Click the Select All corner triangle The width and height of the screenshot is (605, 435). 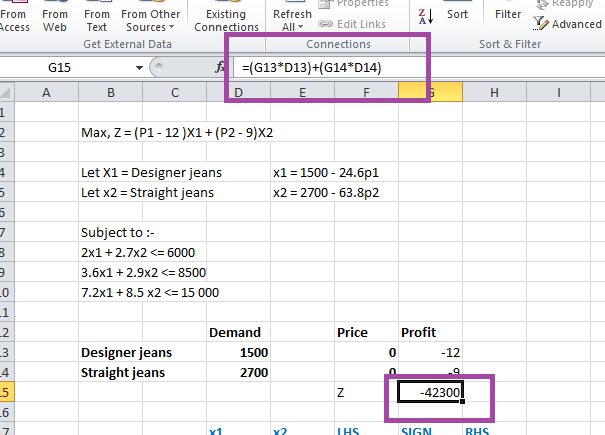tap(6, 93)
